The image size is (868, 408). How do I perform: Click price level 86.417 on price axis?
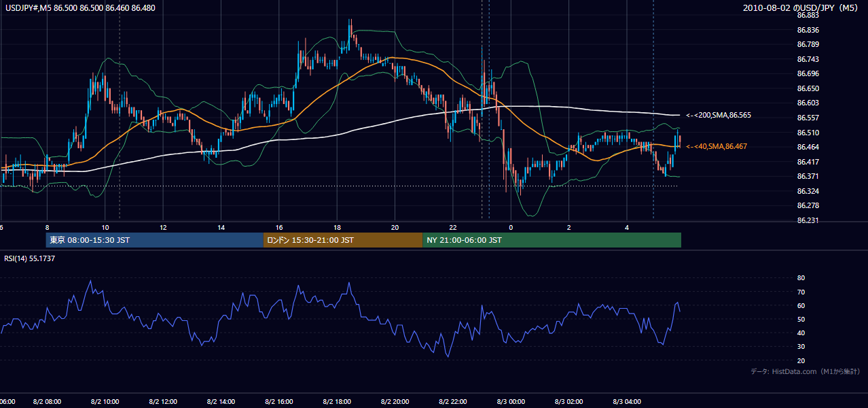click(808, 162)
